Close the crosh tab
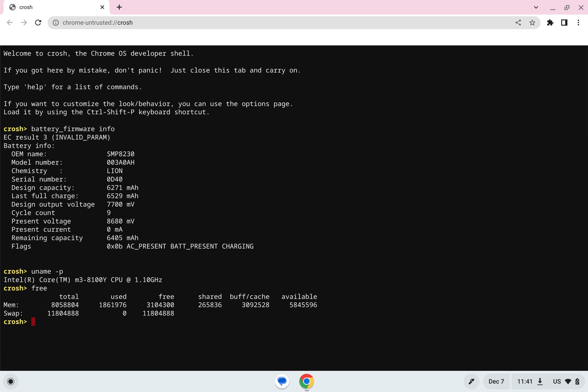Image resolution: width=588 pixels, height=392 pixels. (x=102, y=7)
